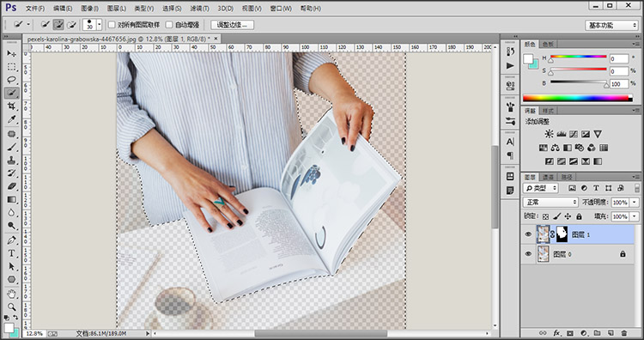Viewport: 644px width, 340px height.
Task: Switch to 通道 channels tab
Action: point(549,177)
